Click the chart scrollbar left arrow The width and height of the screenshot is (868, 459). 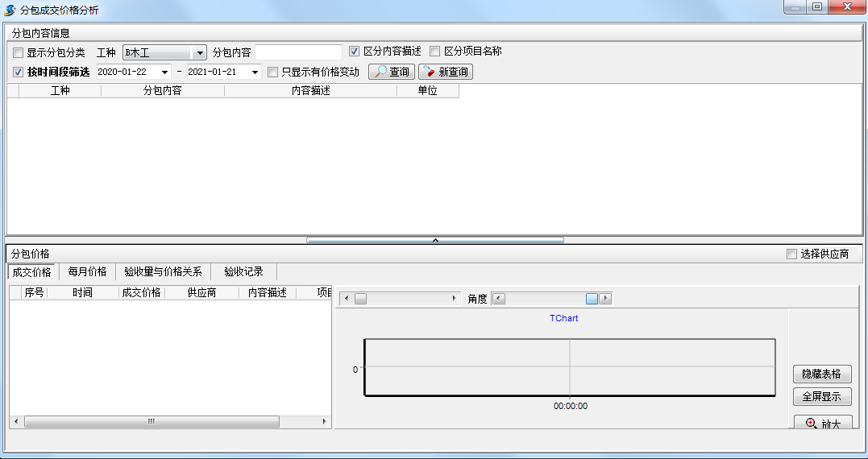[346, 299]
